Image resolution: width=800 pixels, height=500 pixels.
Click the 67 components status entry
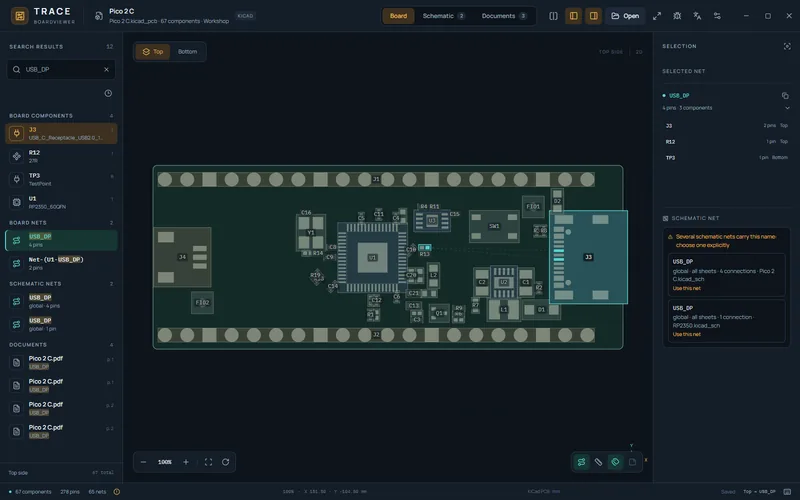31,492
